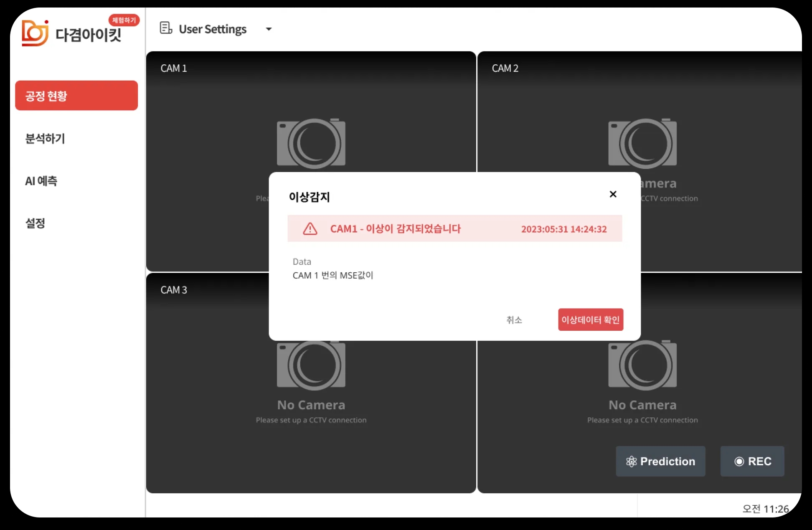
Task: Start recording with the REC button
Action: [x=752, y=461]
